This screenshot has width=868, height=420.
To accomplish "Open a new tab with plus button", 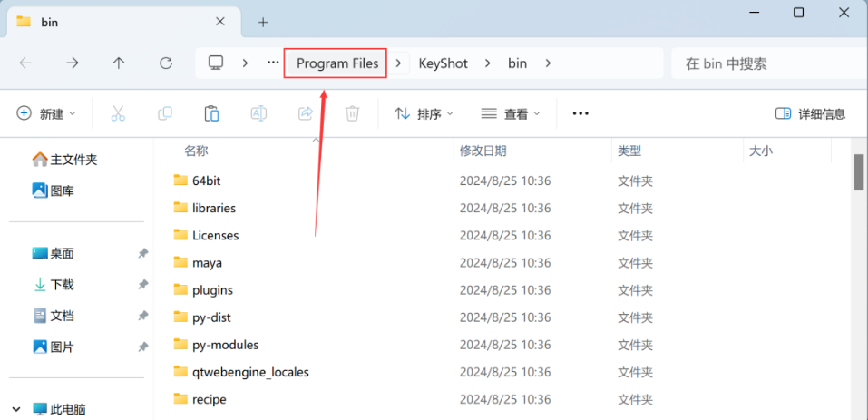I will (x=264, y=22).
